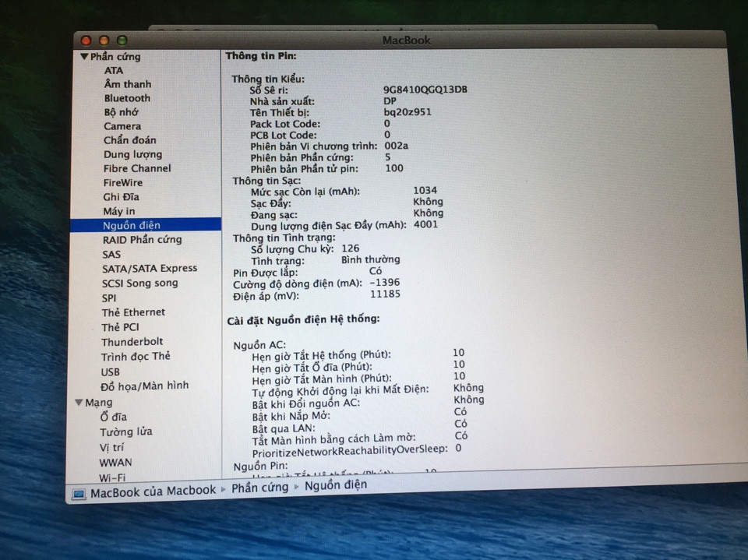This screenshot has width=748, height=560.
Task: Collapse the Mạng network section
Action: click(x=79, y=403)
